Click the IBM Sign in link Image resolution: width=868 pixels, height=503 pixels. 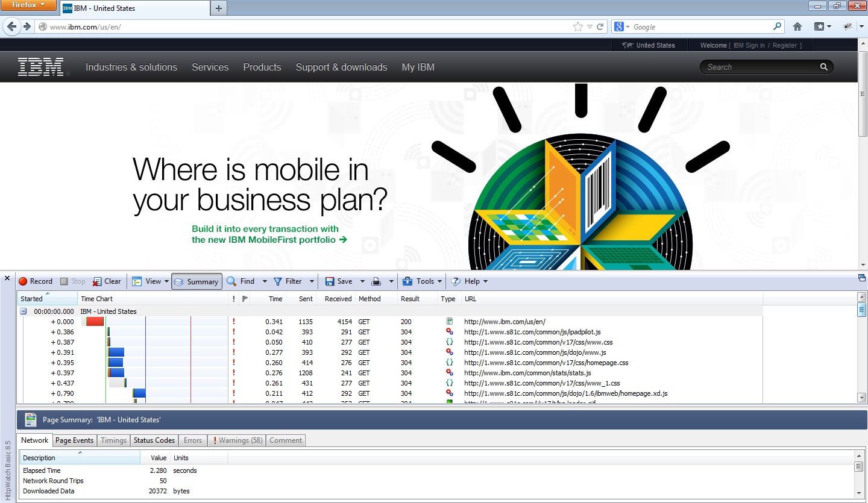[749, 45]
